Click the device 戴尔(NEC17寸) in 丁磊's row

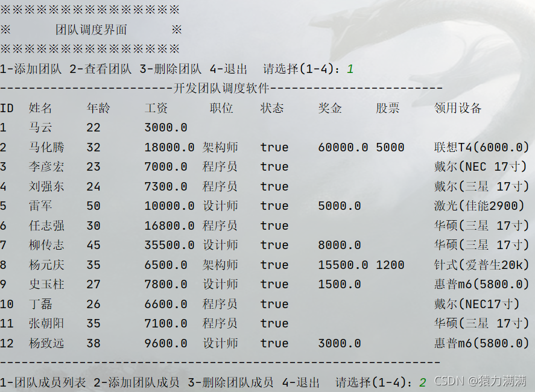[477, 305]
